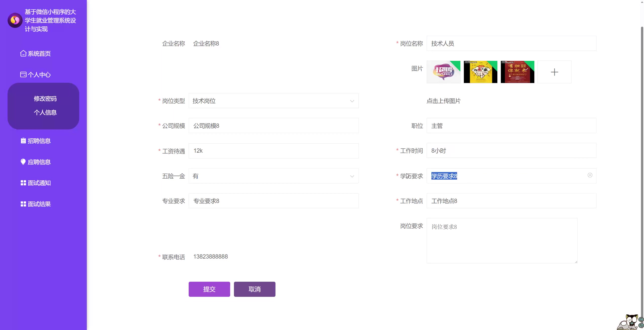This screenshot has width=644, height=330.
Task: Click the card icon beside 个人中心
Action: tap(23, 74)
